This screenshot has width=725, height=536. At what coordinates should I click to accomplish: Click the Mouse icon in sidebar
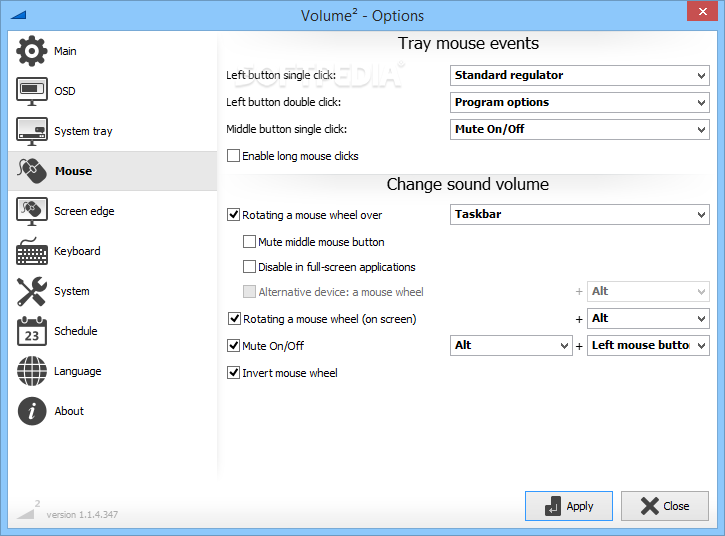pyautogui.click(x=31, y=171)
